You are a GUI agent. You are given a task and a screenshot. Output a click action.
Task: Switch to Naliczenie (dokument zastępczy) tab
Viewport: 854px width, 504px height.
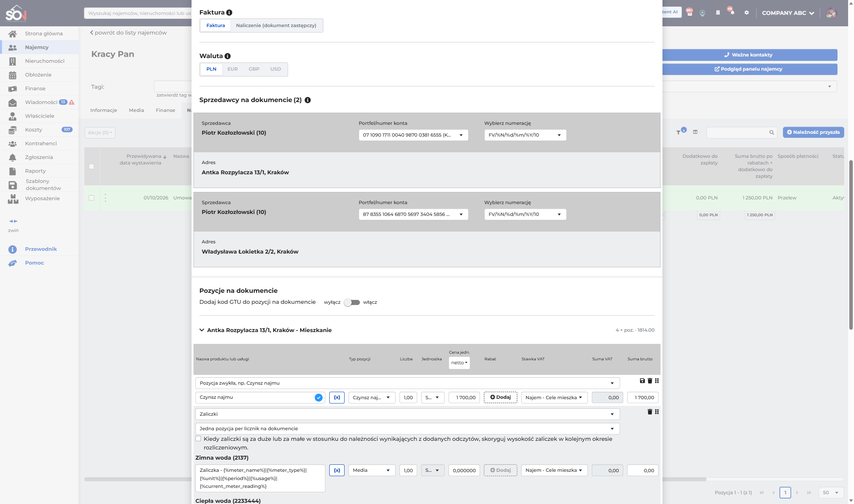276,26
